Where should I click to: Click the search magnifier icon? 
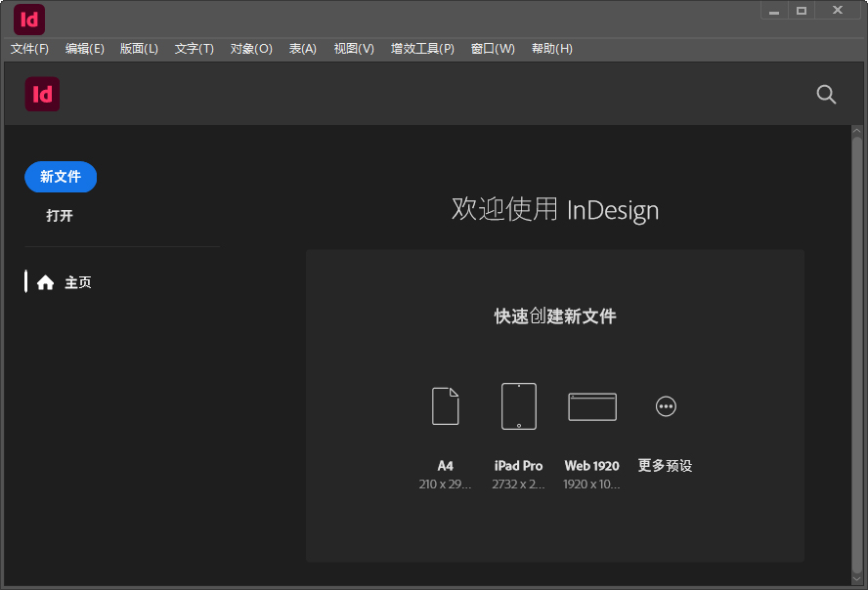click(826, 95)
